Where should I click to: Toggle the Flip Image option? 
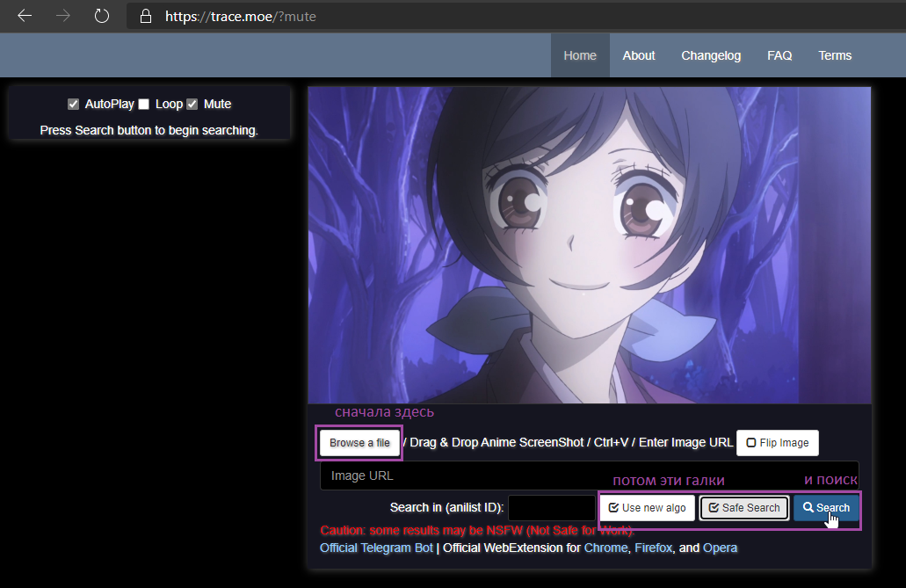[x=777, y=443]
